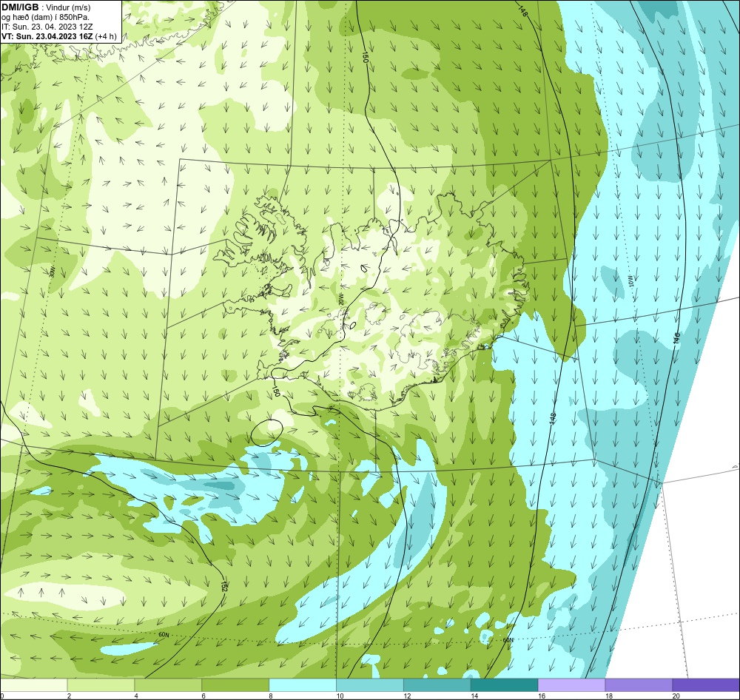Select the 'IT: Sun. 23. 04. 2023 12Z' line
740x700 pixels.
pyautogui.click(x=47, y=27)
